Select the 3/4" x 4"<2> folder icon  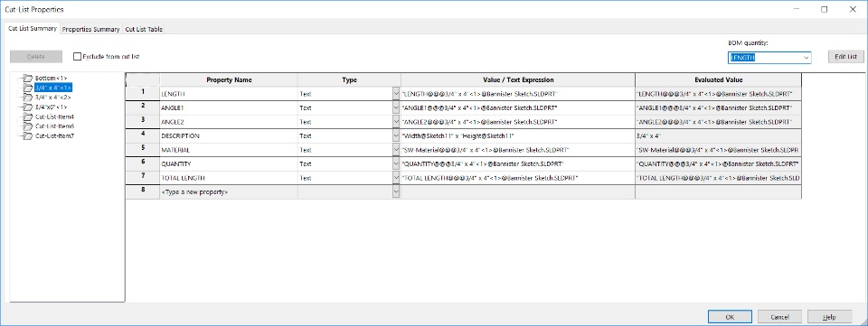[x=28, y=98]
